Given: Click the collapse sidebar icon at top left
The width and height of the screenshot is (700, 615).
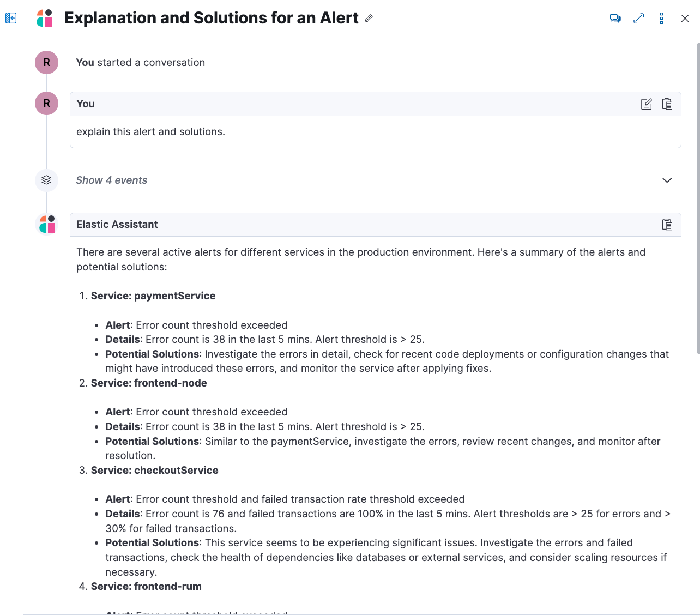Looking at the screenshot, I should pyautogui.click(x=11, y=19).
